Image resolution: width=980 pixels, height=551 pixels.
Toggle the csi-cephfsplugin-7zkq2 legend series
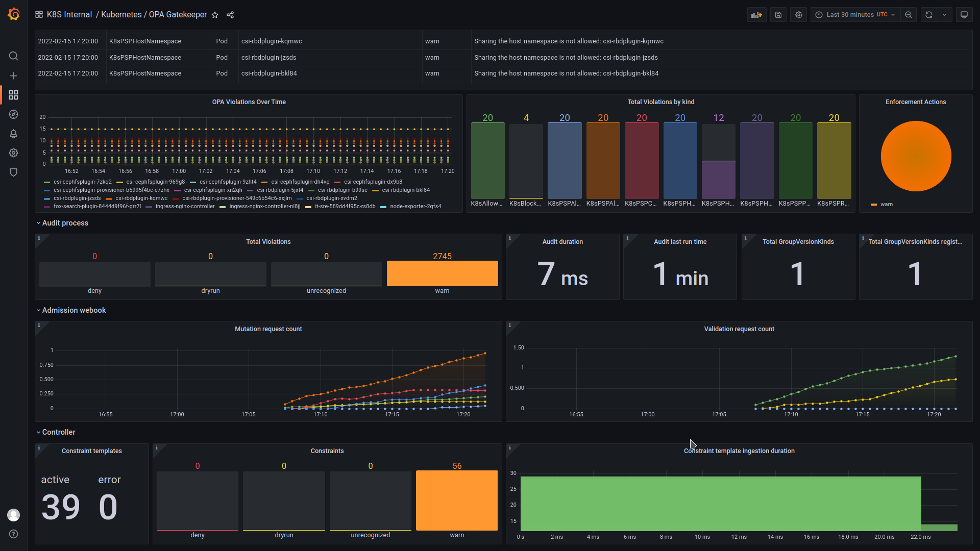pos(82,182)
